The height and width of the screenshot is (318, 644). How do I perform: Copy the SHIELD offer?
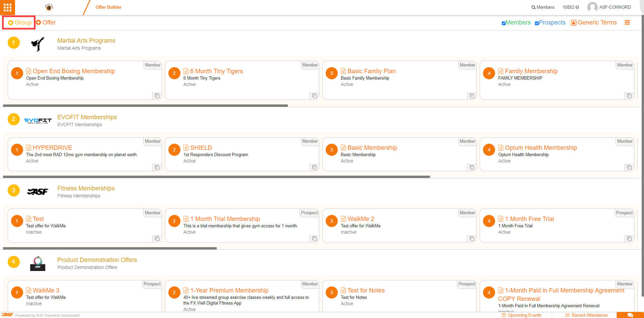[x=314, y=167]
